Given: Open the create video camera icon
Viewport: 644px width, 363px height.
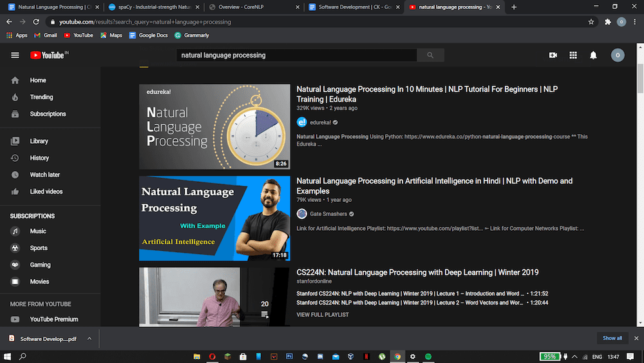Looking at the screenshot, I should click(x=553, y=55).
